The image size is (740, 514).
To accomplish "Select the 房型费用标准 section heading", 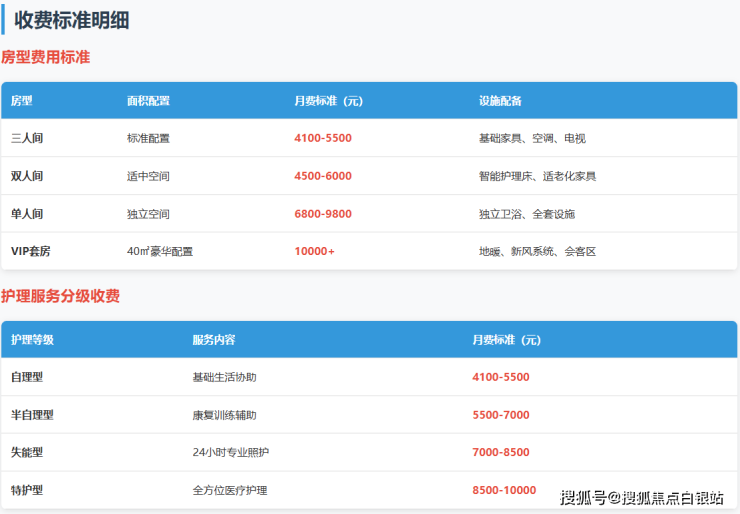I will [x=46, y=58].
